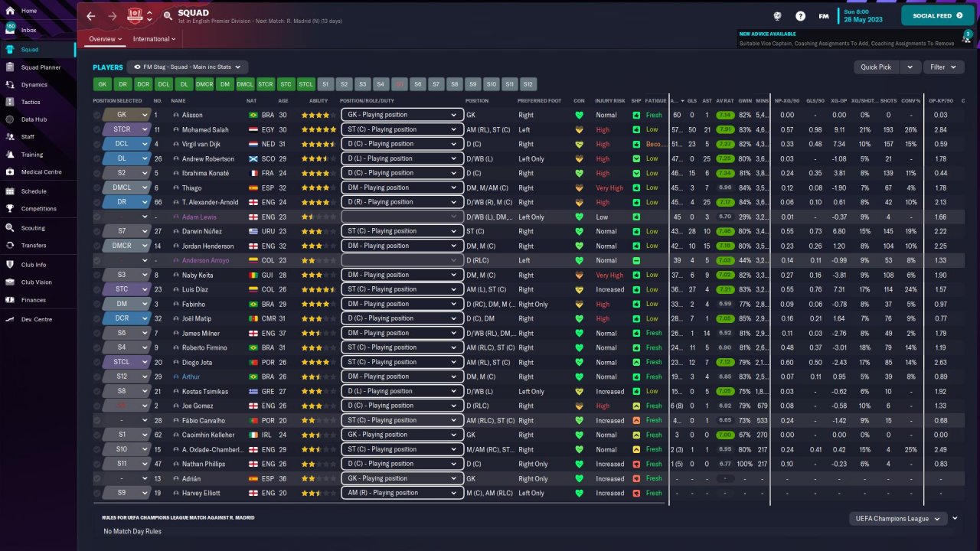Click the club badge in the header
The width and height of the screenshot is (980, 551).
click(135, 15)
